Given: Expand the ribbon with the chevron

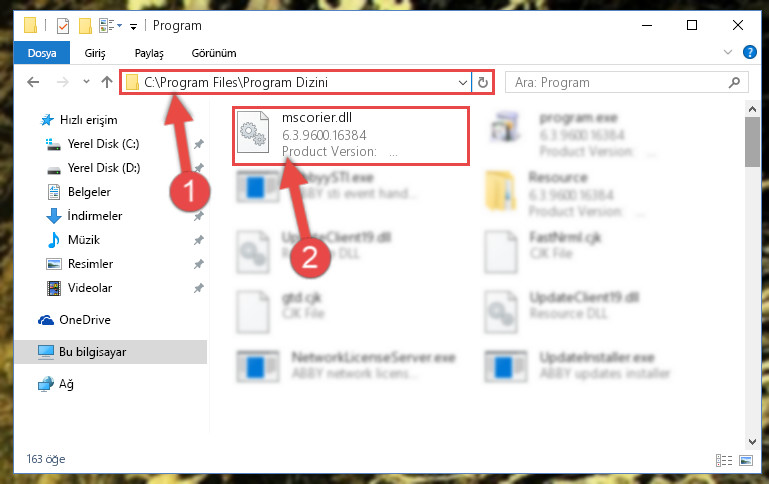Looking at the screenshot, I should [x=727, y=52].
